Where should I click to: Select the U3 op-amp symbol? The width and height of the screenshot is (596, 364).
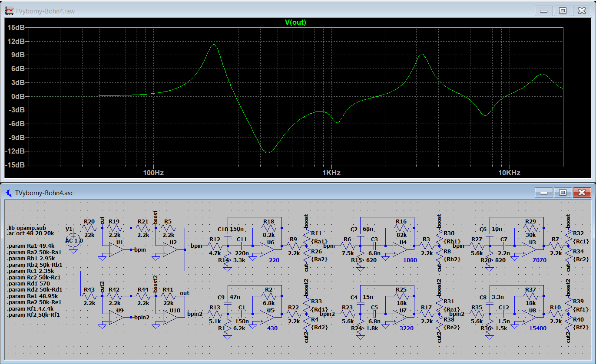pyautogui.click(x=530, y=249)
